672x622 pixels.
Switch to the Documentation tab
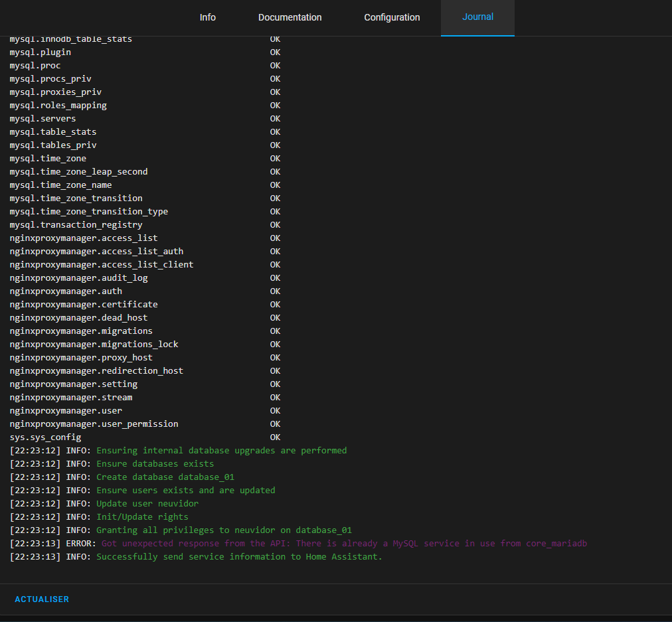[290, 17]
